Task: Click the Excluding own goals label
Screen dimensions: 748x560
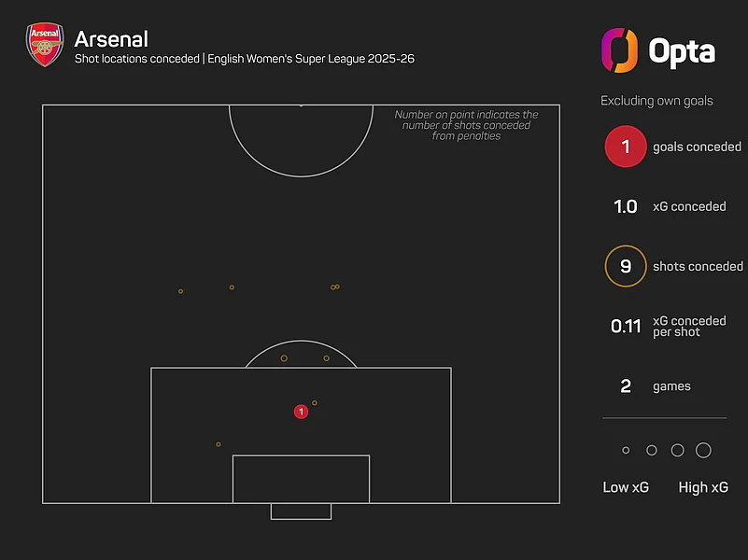Action: pyautogui.click(x=656, y=101)
